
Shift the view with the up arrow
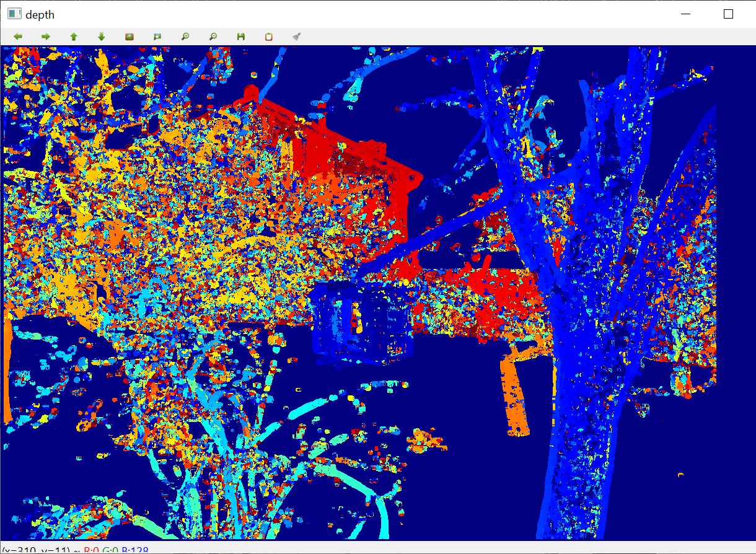(74, 37)
